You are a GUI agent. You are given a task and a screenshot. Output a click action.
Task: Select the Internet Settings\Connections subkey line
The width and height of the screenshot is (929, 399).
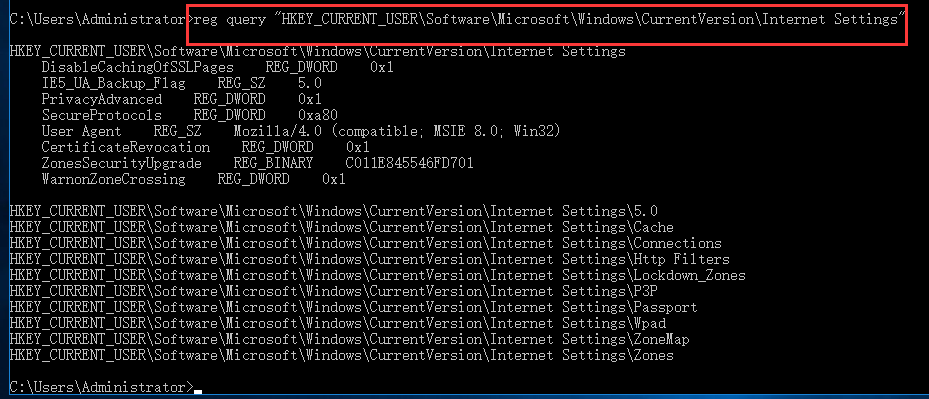tap(366, 243)
